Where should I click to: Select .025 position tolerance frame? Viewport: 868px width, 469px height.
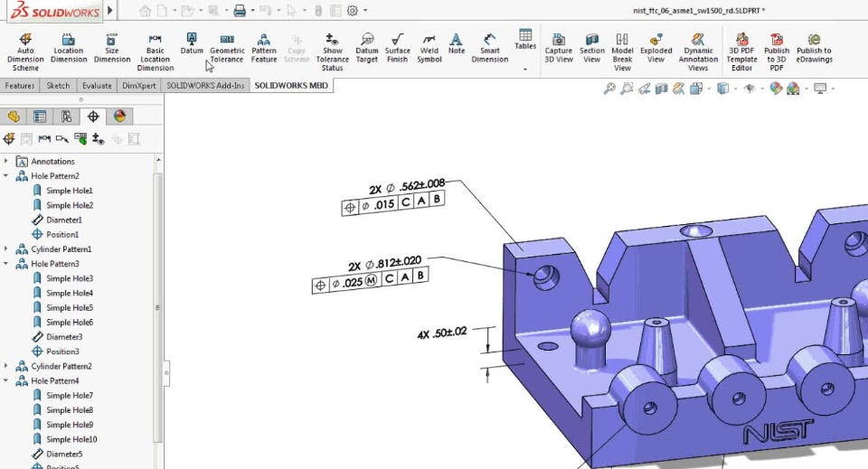point(370,280)
